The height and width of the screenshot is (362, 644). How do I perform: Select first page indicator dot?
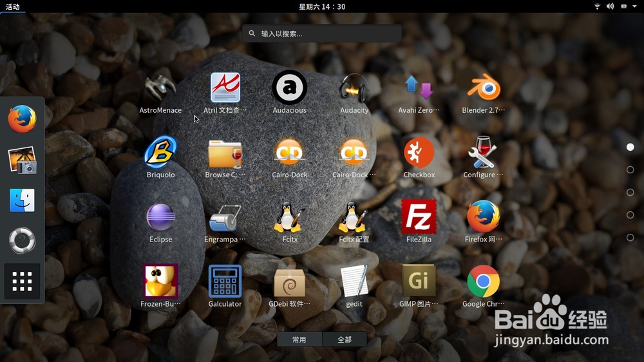point(630,147)
